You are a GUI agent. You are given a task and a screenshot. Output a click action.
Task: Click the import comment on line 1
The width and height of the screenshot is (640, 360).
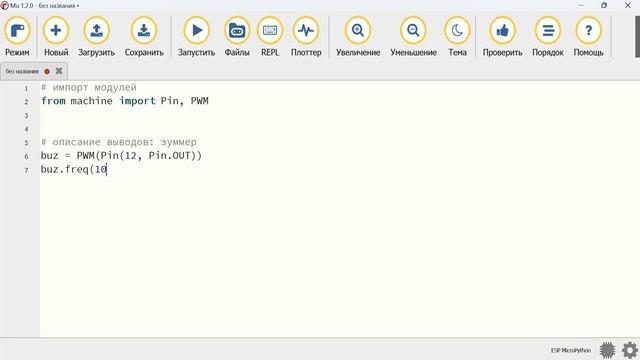pyautogui.click(x=89, y=87)
